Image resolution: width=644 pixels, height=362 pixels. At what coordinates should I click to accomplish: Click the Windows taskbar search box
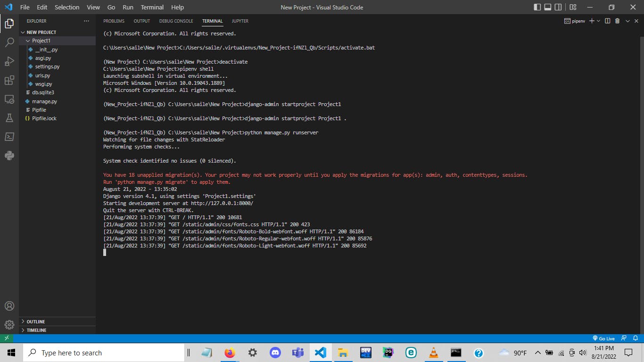pyautogui.click(x=104, y=353)
